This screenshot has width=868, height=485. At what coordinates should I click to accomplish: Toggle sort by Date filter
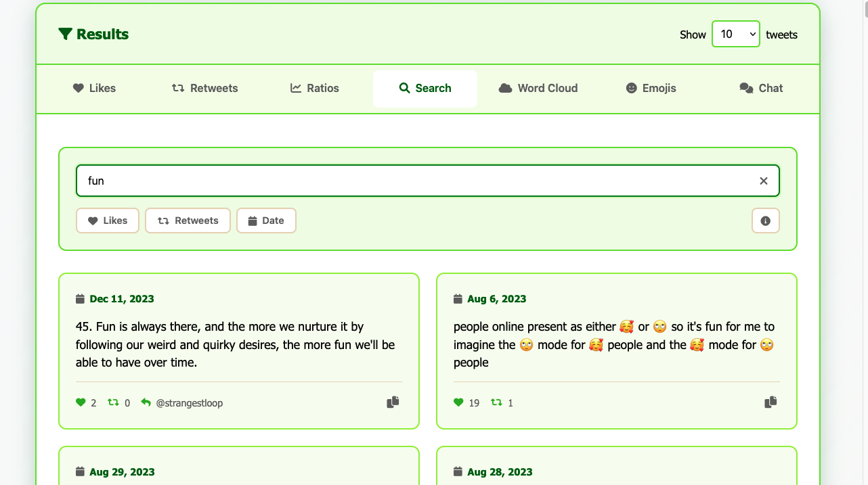point(266,221)
